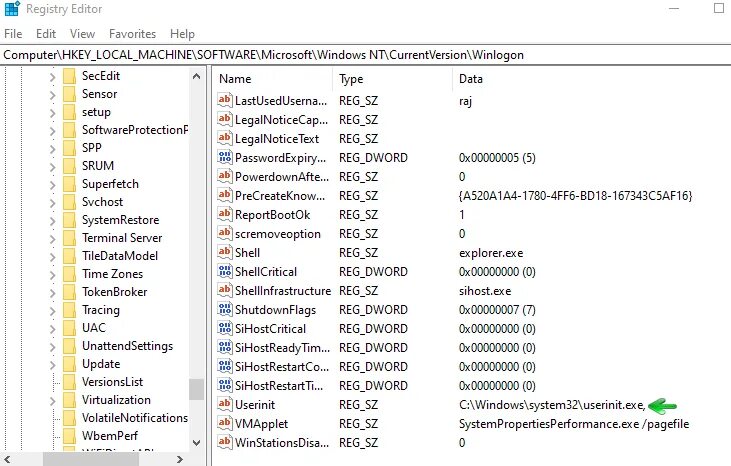Screen dimensions: 731x466
Task: Select the WbemPerf key
Action: (110, 436)
